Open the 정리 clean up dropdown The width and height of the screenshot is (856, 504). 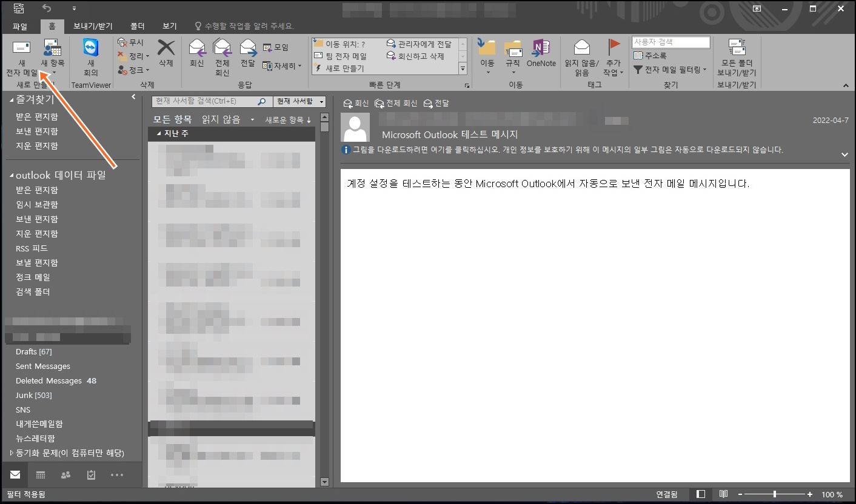pyautogui.click(x=134, y=56)
